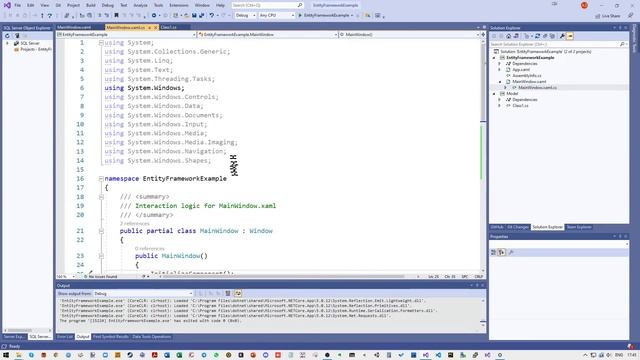
Task: Switch to the Git Changes tab
Action: (518, 227)
